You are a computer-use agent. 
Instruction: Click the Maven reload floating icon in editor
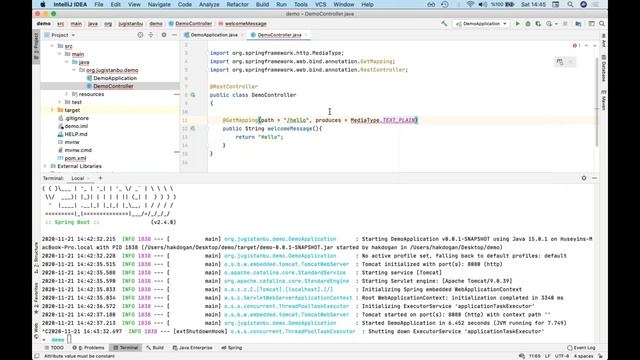[560, 62]
